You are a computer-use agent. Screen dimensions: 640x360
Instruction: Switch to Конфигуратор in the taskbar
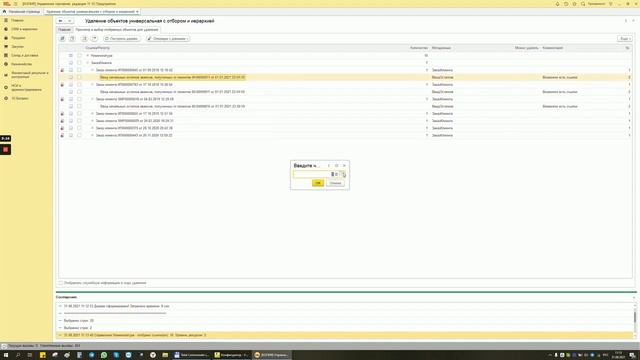[x=231, y=355]
